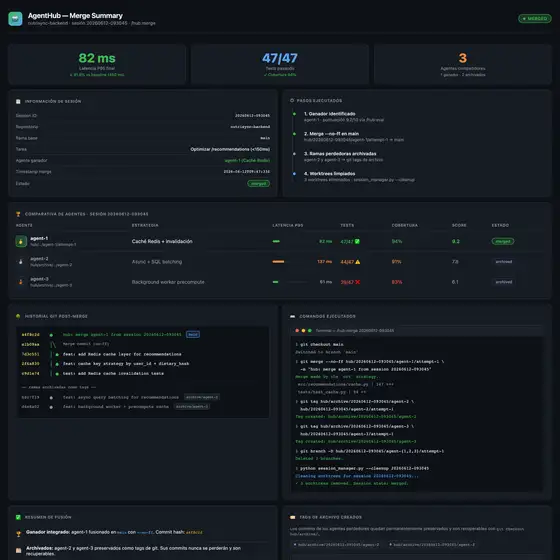Click the LATENCIA P95 column header
Viewport: 560px width, 560px height.
click(288, 225)
